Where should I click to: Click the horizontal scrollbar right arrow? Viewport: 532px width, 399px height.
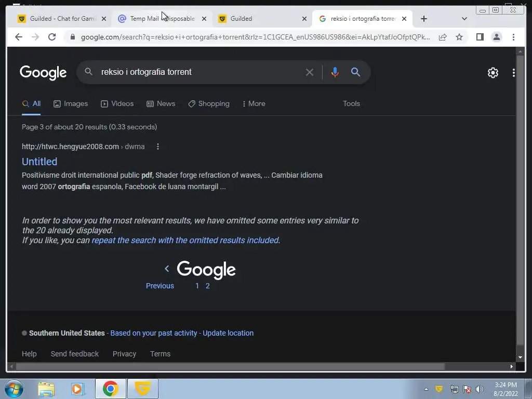coord(511,366)
